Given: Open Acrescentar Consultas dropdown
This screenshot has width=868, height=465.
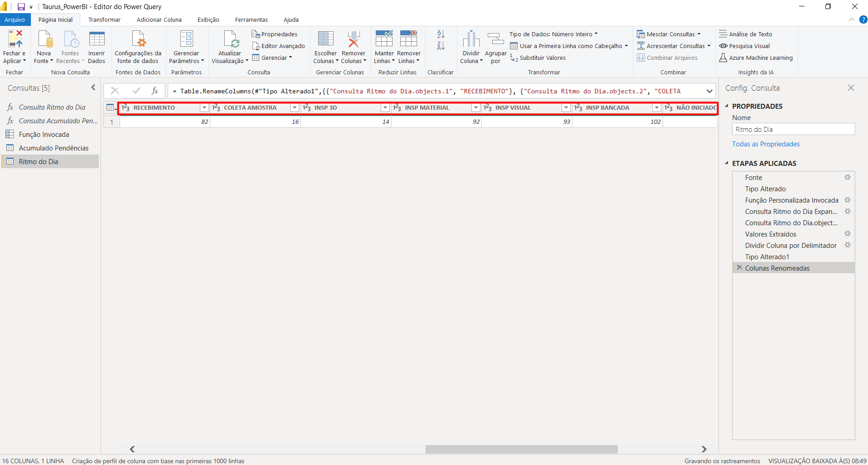Looking at the screenshot, I should coord(674,46).
